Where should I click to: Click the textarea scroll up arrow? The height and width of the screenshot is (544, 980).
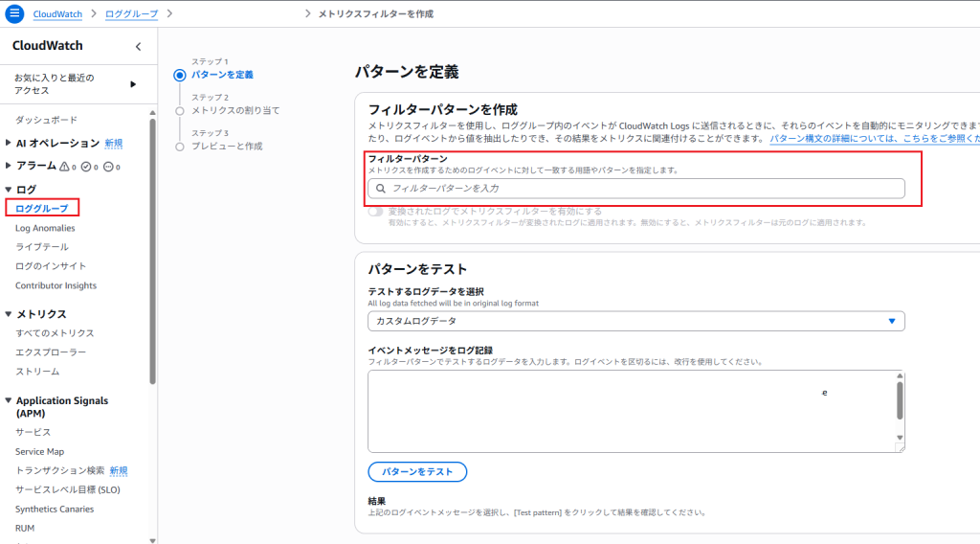(x=900, y=375)
